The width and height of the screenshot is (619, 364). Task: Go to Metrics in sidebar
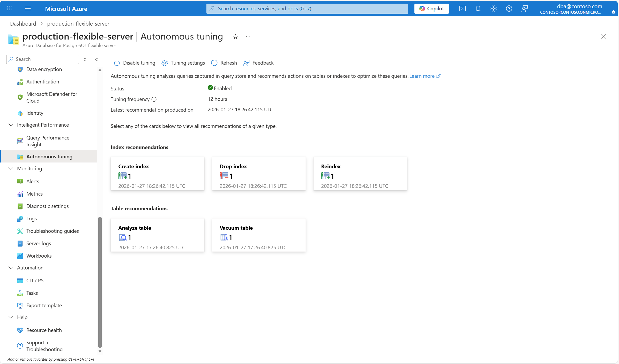point(34,194)
